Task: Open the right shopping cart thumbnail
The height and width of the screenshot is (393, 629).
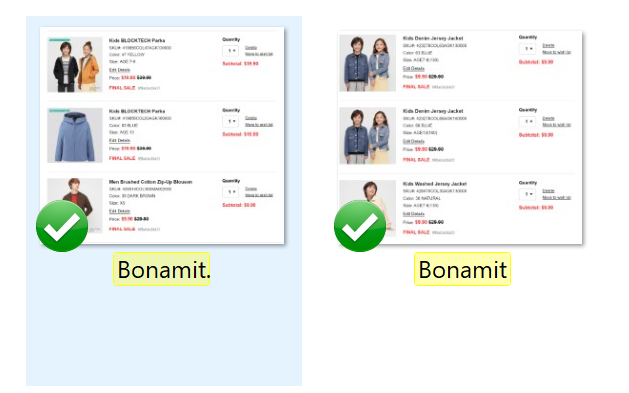Action: (x=460, y=137)
